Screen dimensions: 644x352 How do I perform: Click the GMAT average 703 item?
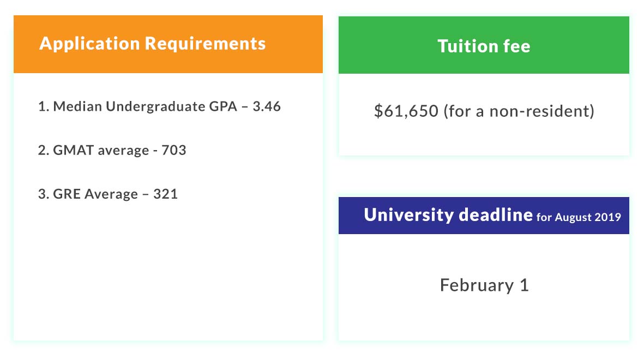point(112,150)
